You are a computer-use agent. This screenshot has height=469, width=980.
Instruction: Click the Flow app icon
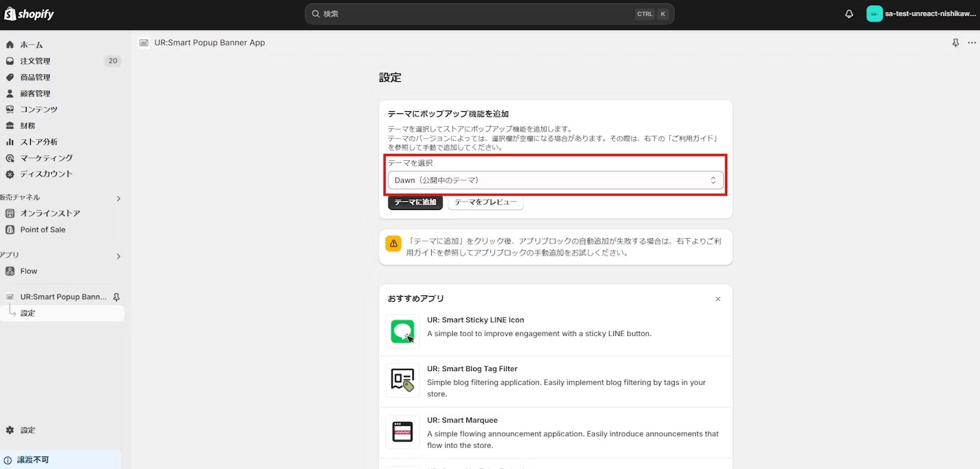[10, 271]
